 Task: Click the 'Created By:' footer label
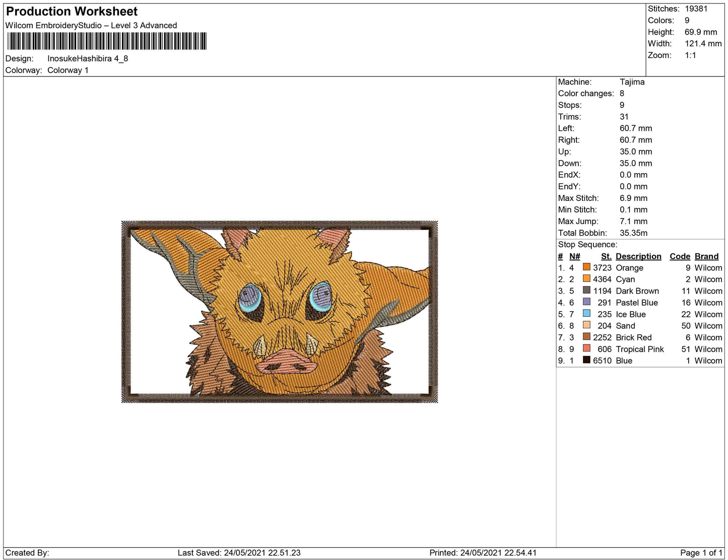(x=27, y=552)
